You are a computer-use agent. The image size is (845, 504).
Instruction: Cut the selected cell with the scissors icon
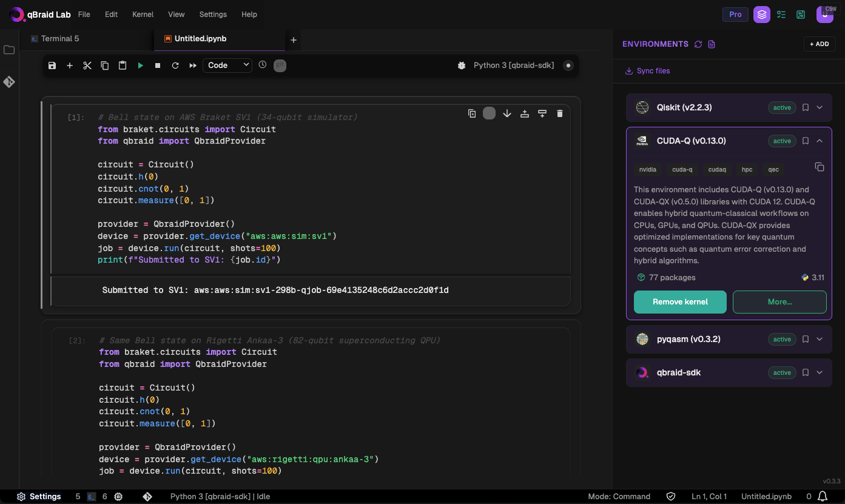pos(87,66)
